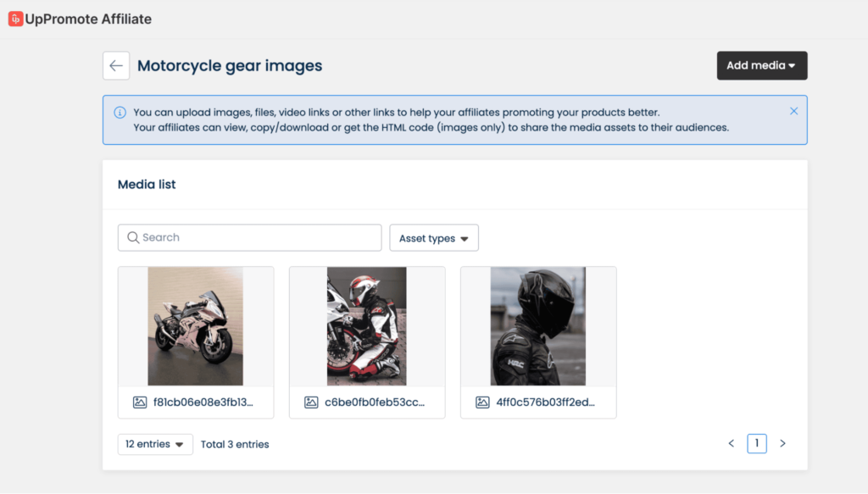
Task: Click the UpPromote Affiliate logo icon
Action: click(x=15, y=19)
